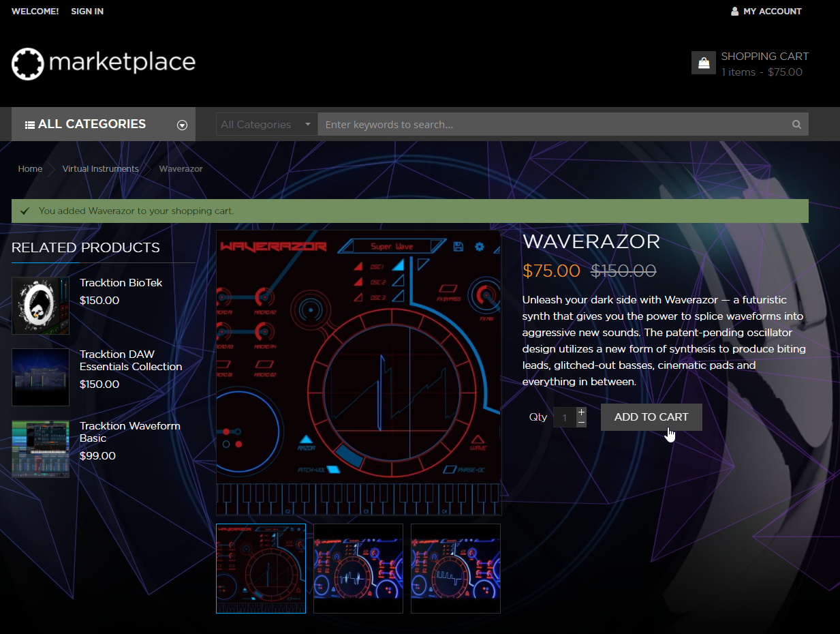Select the third Waverazor thumbnail

coord(456,569)
